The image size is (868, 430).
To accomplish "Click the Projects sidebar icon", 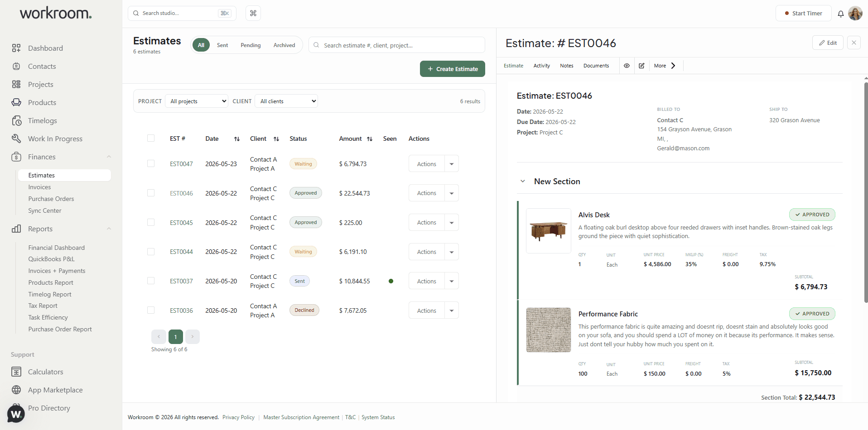I will [x=16, y=84].
